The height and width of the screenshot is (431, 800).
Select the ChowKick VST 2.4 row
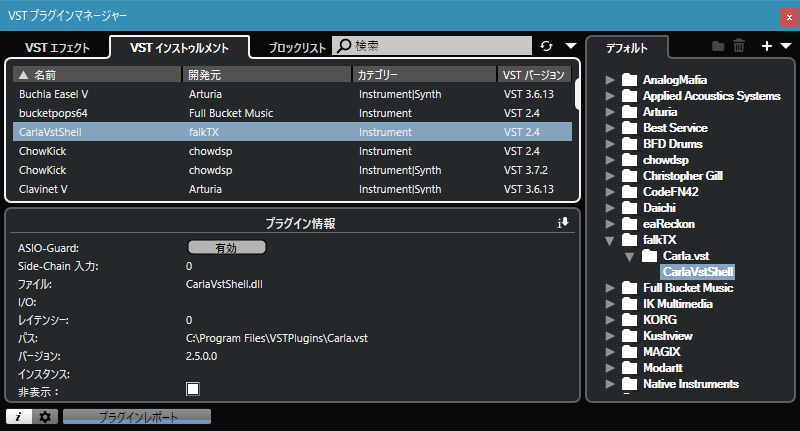[292, 151]
